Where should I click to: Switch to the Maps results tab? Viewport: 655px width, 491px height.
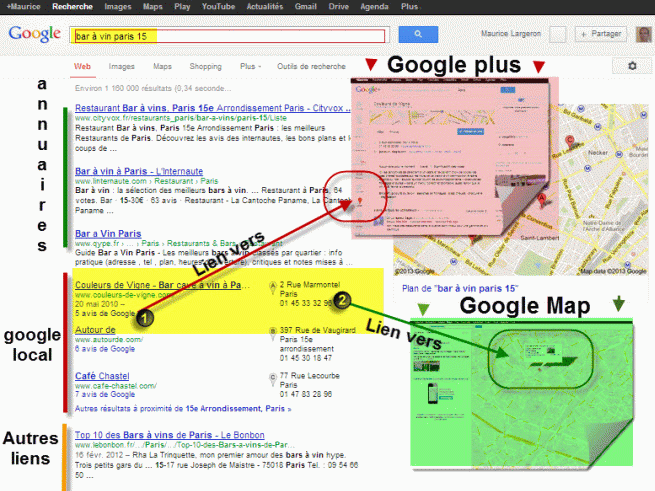162,66
